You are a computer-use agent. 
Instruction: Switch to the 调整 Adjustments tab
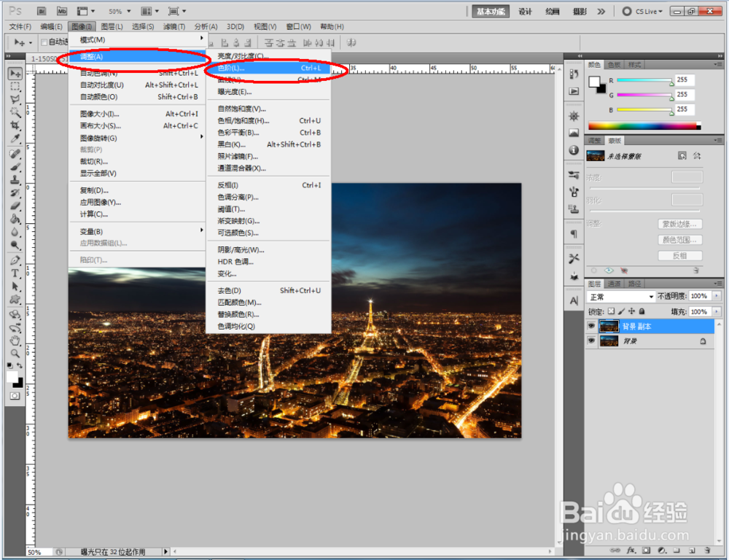click(x=594, y=141)
